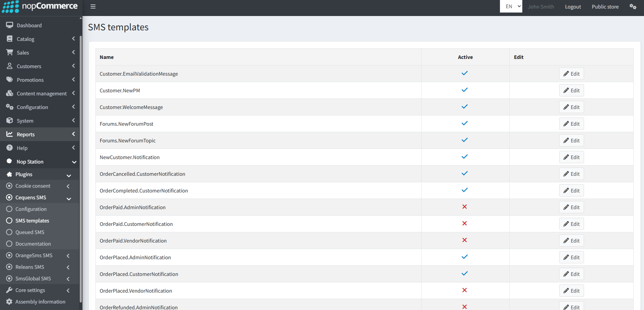
Task: Toggle the hamburger sidebar menu icon
Action: pos(93,6)
